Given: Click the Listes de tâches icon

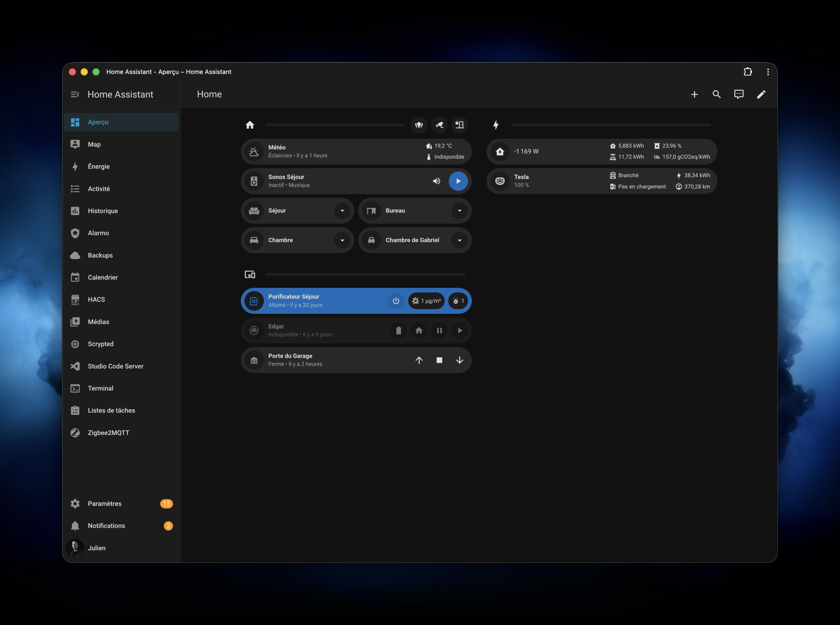Looking at the screenshot, I should [x=75, y=411].
